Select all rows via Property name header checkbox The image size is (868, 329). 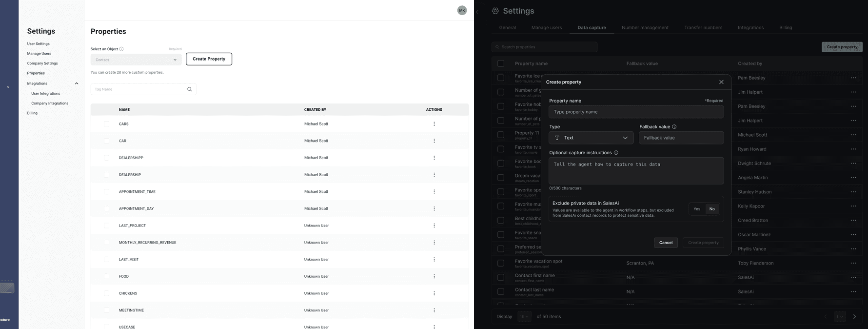pyautogui.click(x=501, y=63)
